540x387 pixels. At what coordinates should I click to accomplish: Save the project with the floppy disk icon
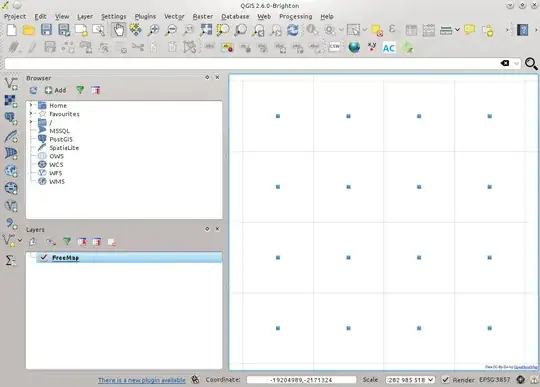pos(46,30)
